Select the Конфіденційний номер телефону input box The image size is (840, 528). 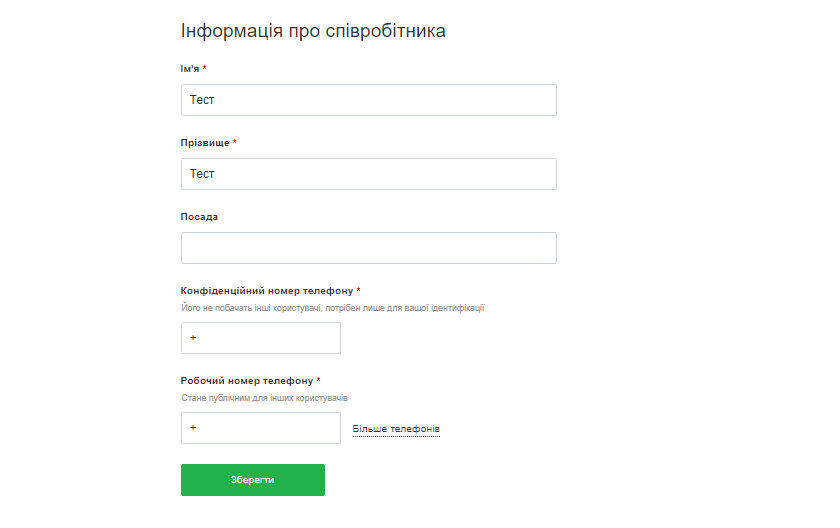point(260,338)
